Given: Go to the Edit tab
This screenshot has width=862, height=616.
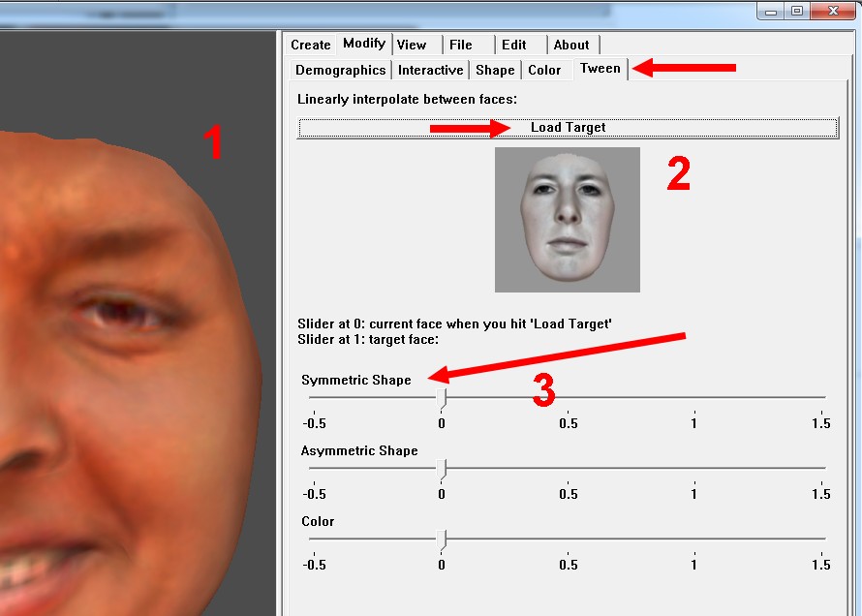Looking at the screenshot, I should 521,46.
